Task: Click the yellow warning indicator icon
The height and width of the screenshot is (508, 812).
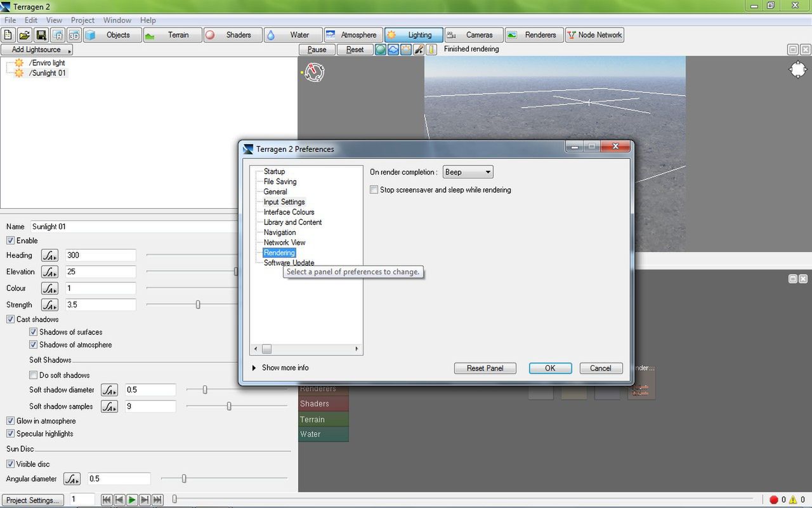Action: pos(793,500)
